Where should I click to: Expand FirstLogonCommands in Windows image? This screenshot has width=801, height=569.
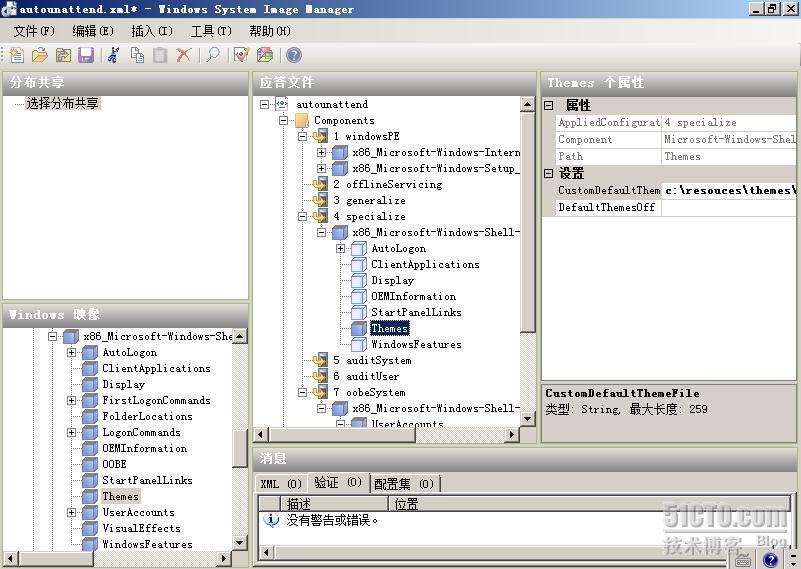72,400
